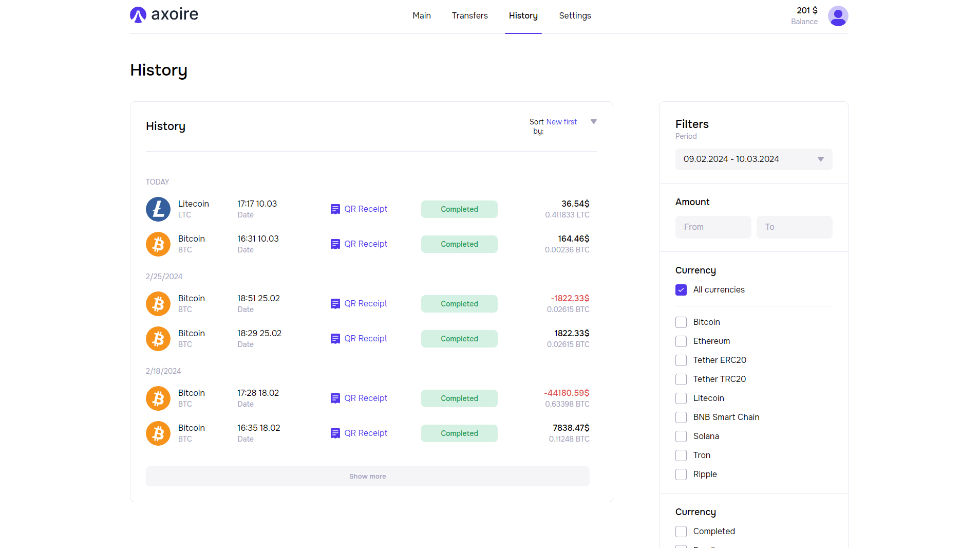Click the 36.54$ amount text
Viewport: 980px width, 548px height.
tap(575, 204)
